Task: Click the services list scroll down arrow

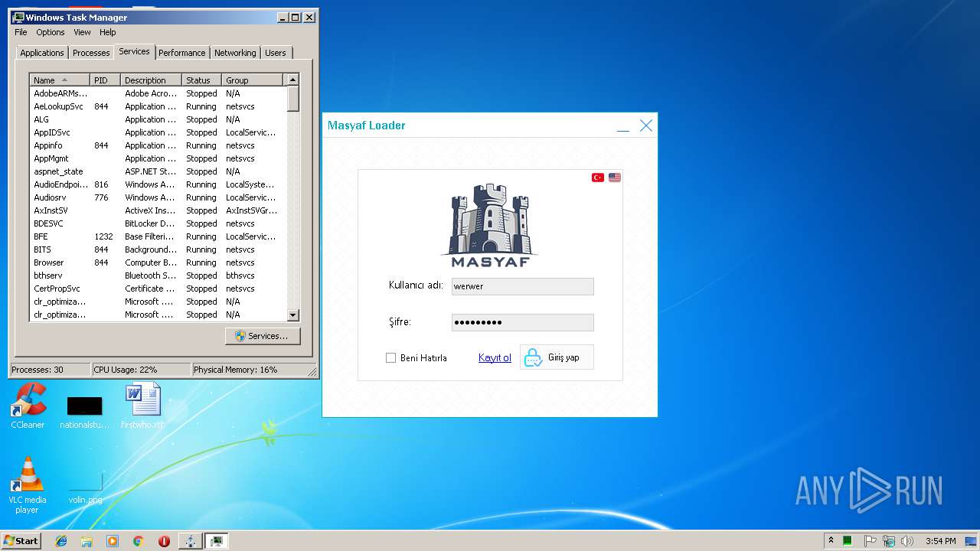Action: [292, 315]
